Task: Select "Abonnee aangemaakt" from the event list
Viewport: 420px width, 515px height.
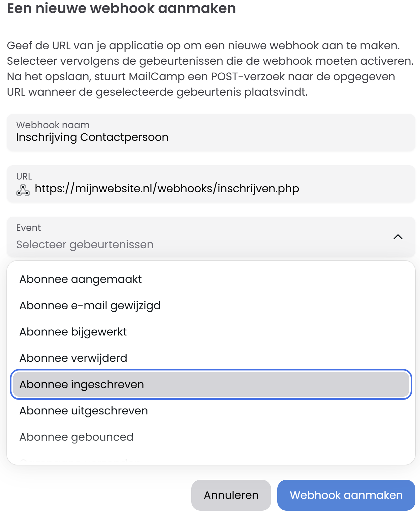Action: (81, 279)
